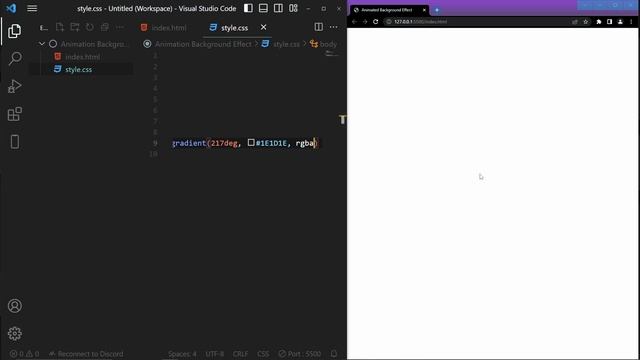Screen dimensions: 640x360
Task: Toggle the primary side bar layout icon
Action: [x=248, y=8]
